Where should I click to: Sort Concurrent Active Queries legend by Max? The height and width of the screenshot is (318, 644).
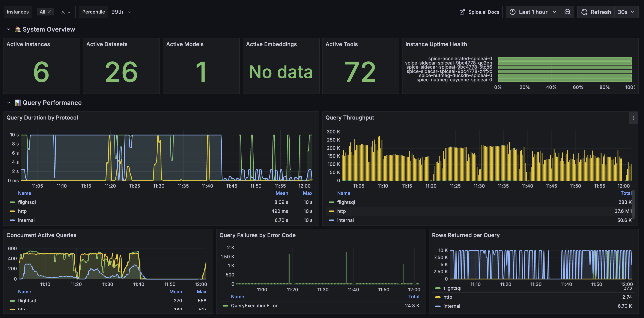pyautogui.click(x=201, y=292)
